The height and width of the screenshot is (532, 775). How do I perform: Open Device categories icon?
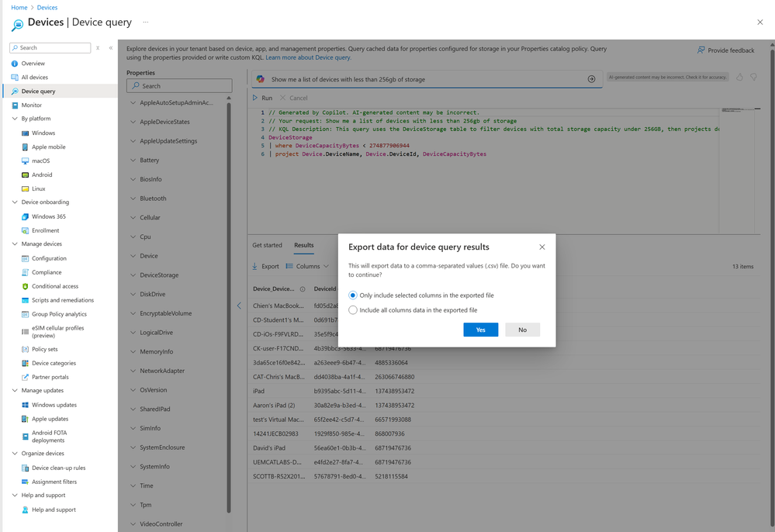coord(25,363)
